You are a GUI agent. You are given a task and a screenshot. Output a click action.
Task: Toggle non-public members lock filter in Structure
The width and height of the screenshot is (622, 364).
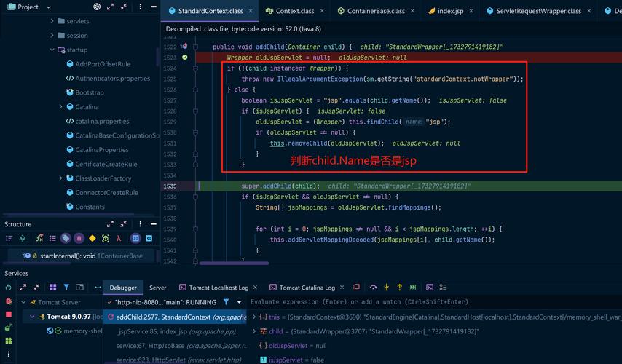point(79,238)
